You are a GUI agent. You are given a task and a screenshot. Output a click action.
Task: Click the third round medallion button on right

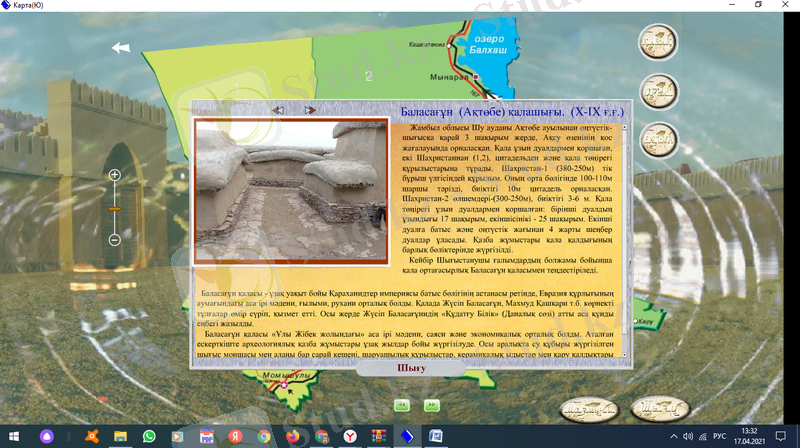pos(658,140)
